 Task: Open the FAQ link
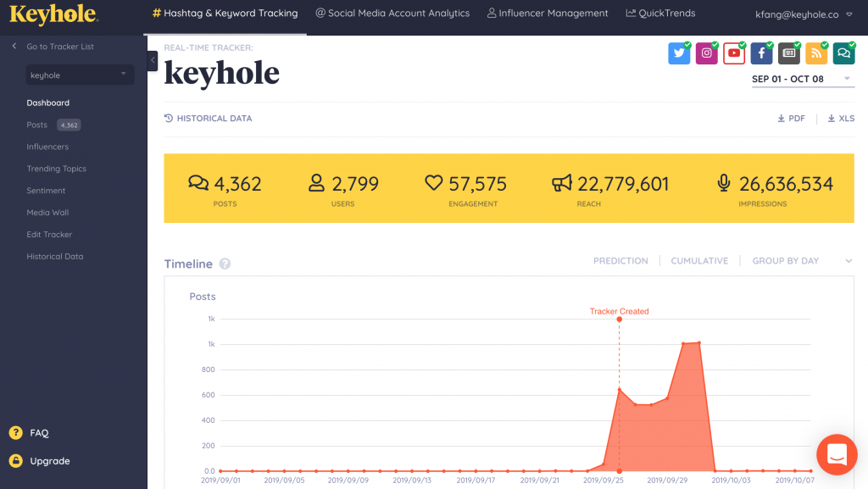click(x=39, y=432)
